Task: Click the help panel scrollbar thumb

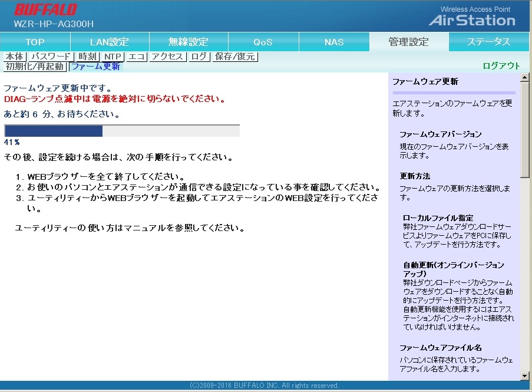Action: click(524, 130)
